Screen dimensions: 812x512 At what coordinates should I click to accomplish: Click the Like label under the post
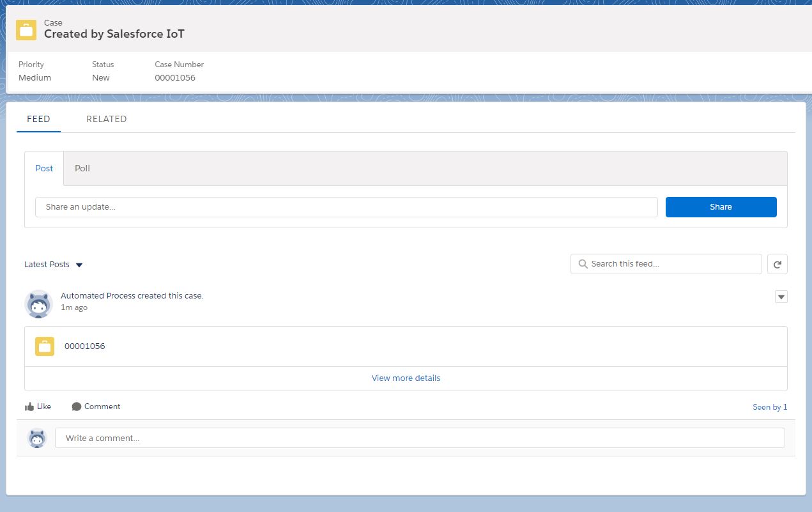[x=44, y=407]
